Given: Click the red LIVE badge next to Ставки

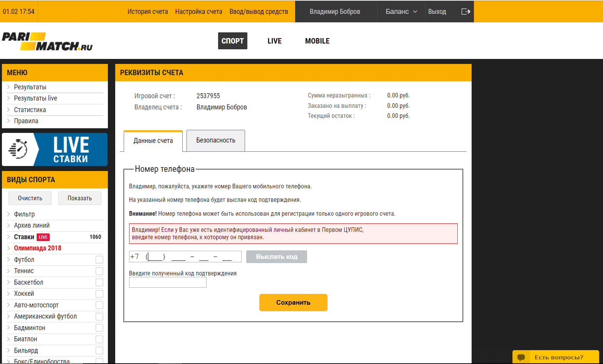Looking at the screenshot, I should click(43, 237).
